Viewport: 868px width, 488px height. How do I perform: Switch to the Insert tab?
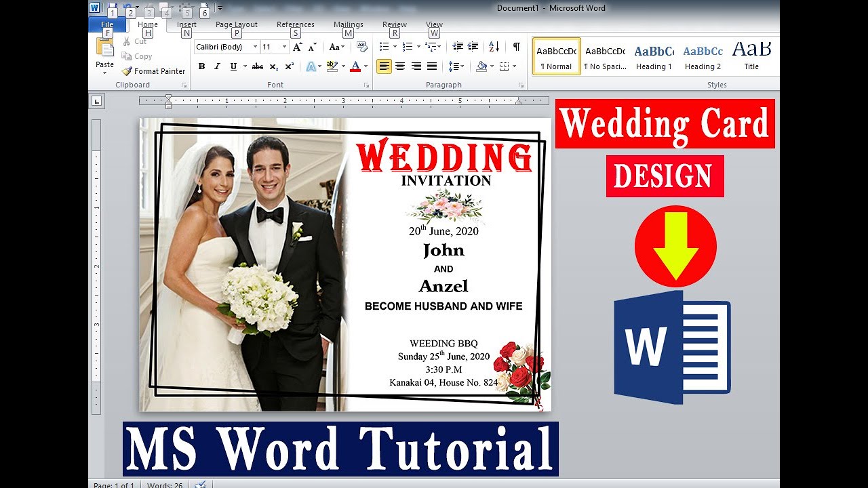pyautogui.click(x=186, y=24)
